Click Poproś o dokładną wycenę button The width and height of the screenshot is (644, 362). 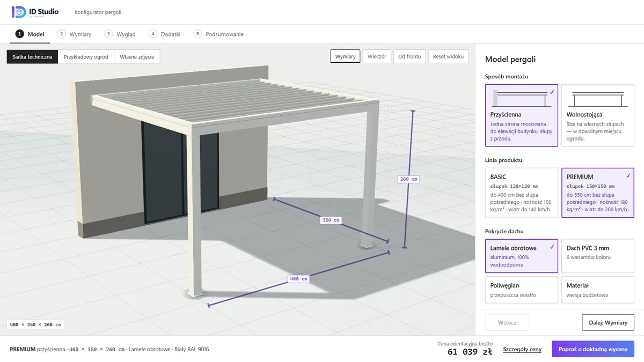pos(593,349)
